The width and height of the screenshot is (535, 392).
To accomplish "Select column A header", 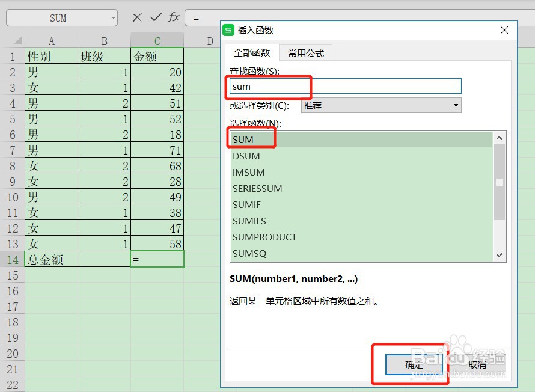I will pyautogui.click(x=51, y=41).
